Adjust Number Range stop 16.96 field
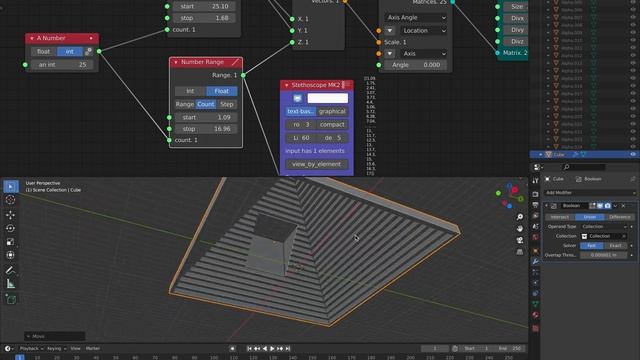 click(x=206, y=129)
